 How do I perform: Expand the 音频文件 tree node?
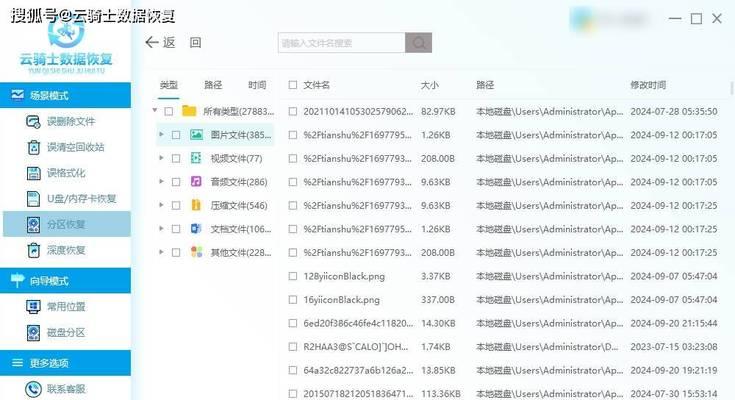(161, 181)
